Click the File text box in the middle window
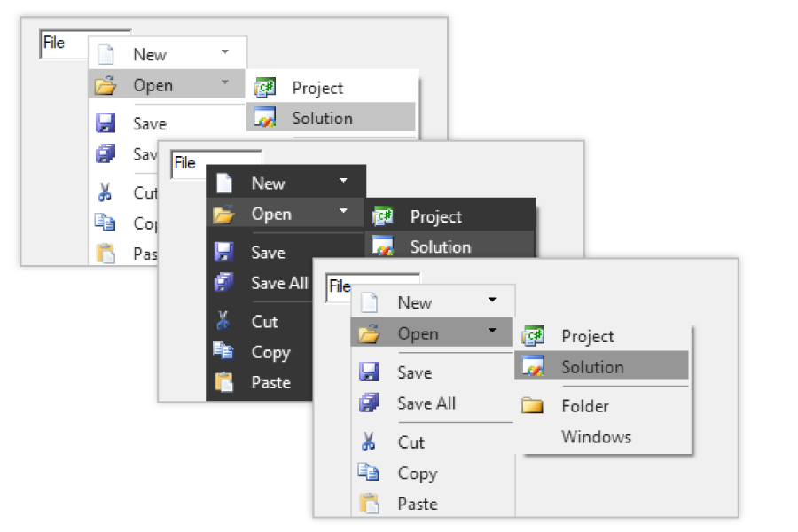The image size is (798, 532). click(188, 163)
